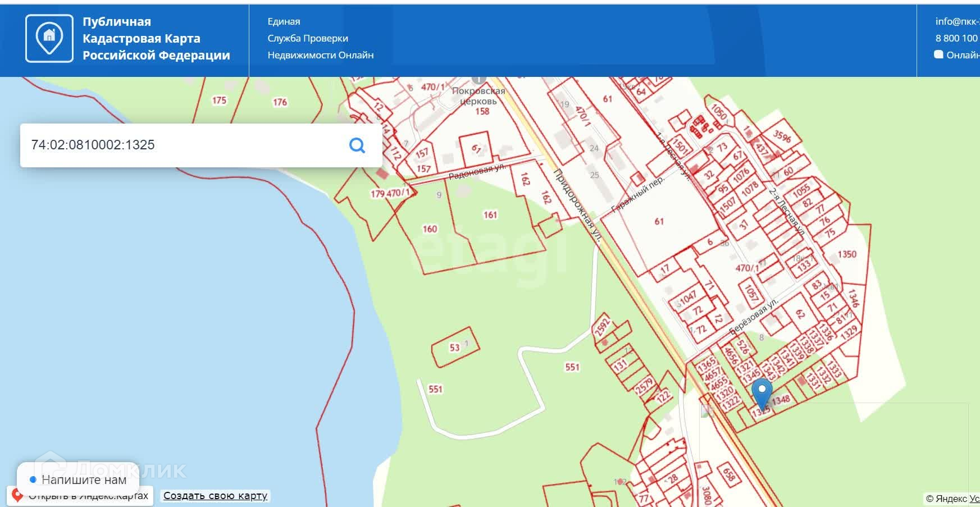This screenshot has width=980, height=507.
Task: Select land parcel 1348 on map
Action: click(x=781, y=400)
